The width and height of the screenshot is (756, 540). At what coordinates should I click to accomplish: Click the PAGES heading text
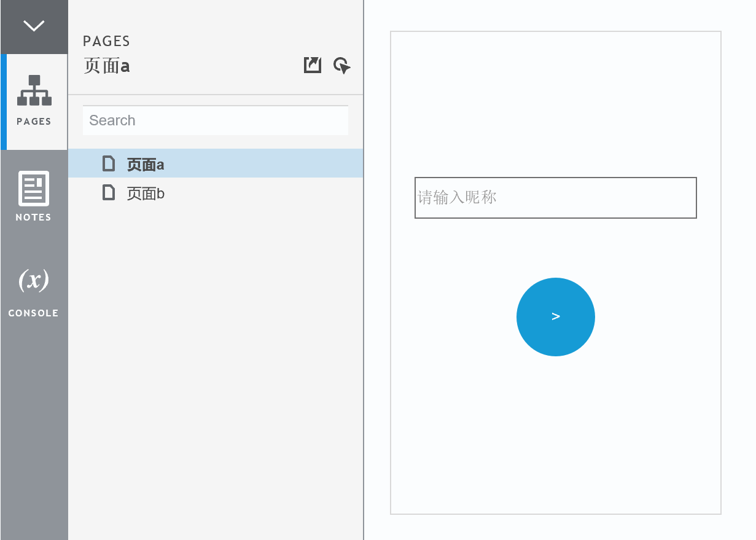pos(107,41)
